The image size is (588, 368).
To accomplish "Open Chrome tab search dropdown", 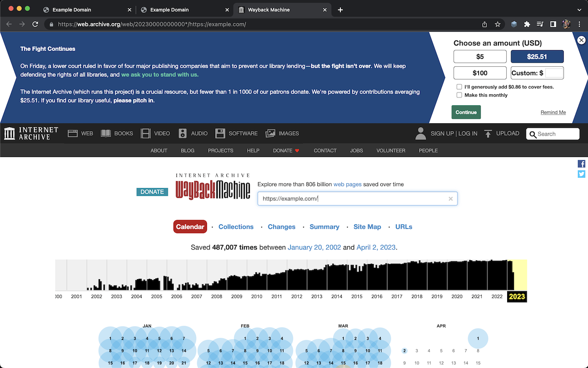I will (578, 10).
